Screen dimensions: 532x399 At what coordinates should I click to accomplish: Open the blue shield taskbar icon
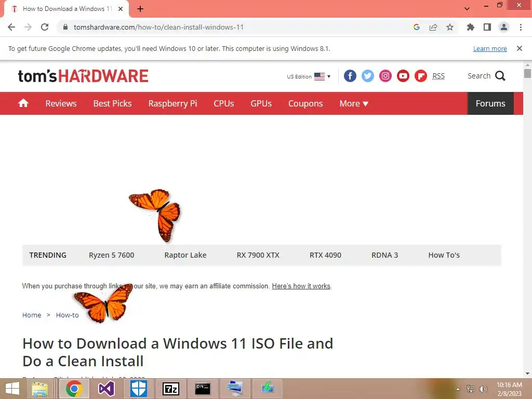tap(139, 389)
